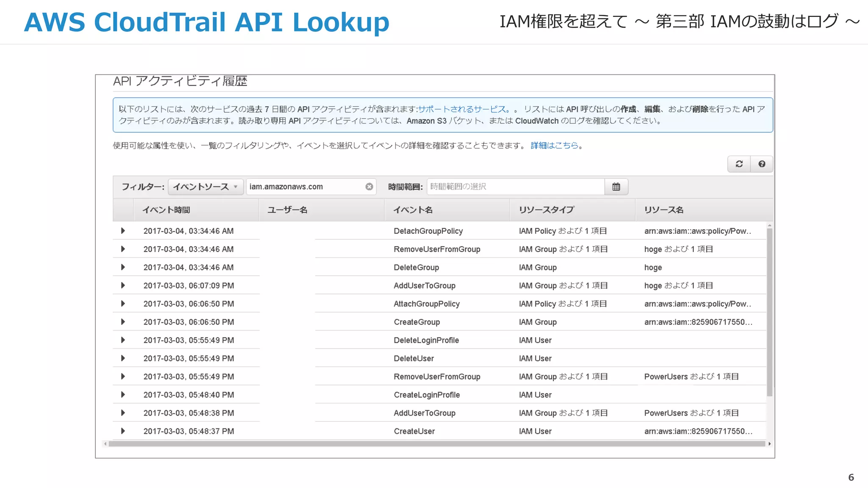Select the AttachGroupPolicy event name
This screenshot has height=488, width=868.
tap(427, 304)
